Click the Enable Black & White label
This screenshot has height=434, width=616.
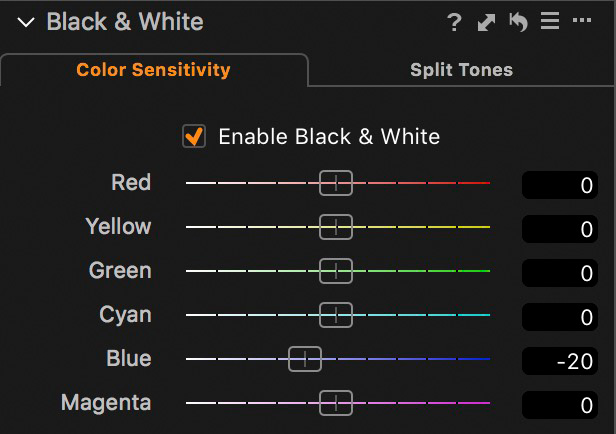pyautogui.click(x=328, y=136)
